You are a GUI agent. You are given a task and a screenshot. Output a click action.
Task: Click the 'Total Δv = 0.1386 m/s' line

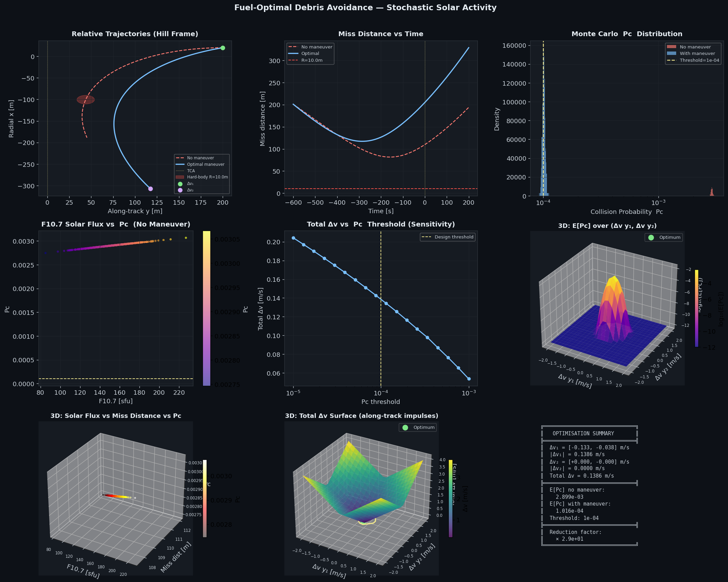pyautogui.click(x=582, y=476)
